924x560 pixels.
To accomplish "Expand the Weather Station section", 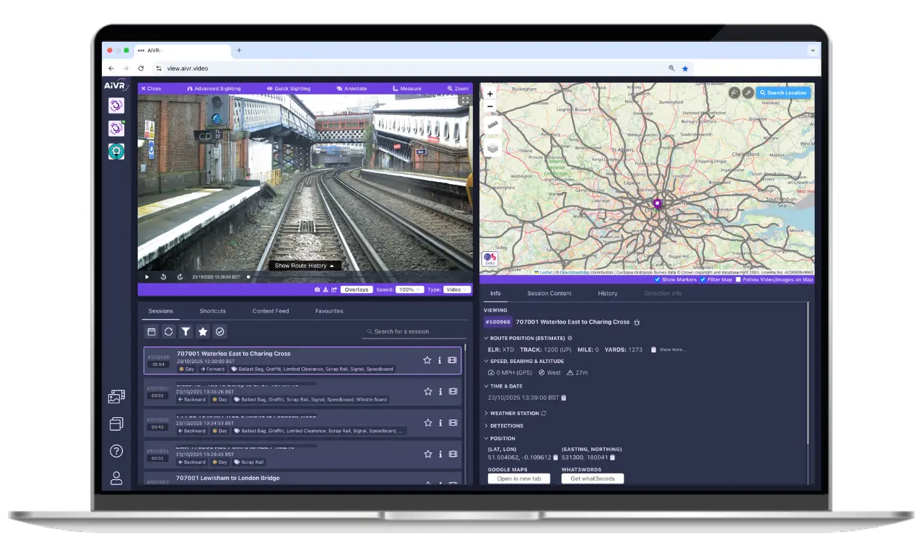I will pos(514,414).
